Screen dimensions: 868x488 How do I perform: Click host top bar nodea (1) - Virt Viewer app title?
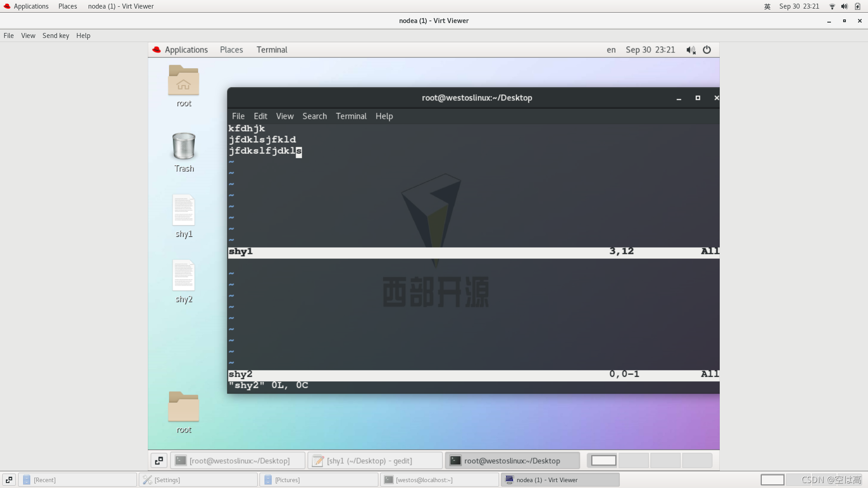pos(121,6)
